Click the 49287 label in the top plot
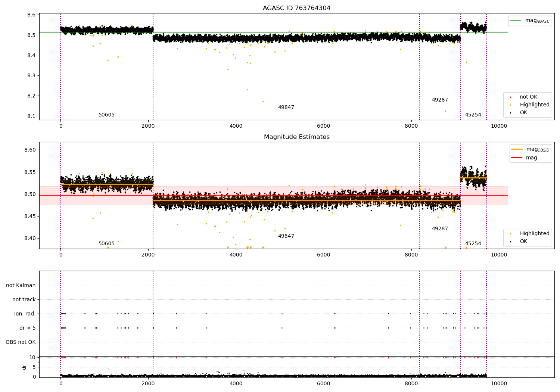 coord(440,100)
